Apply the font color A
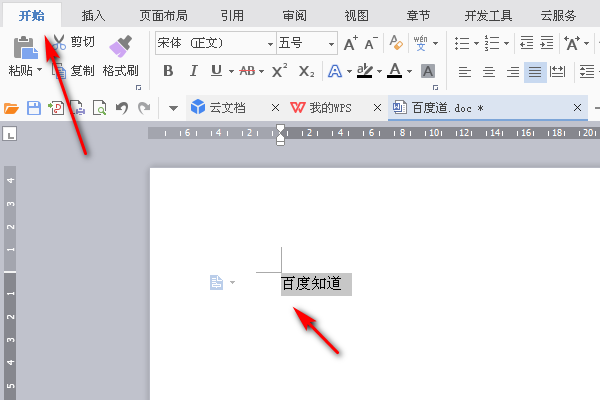Image resolution: width=600 pixels, height=400 pixels. tap(395, 71)
